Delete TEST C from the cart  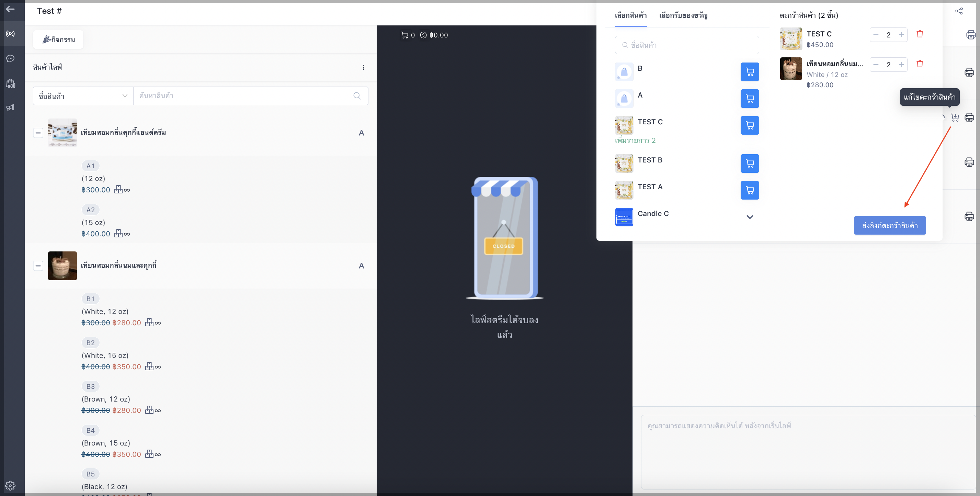click(920, 34)
